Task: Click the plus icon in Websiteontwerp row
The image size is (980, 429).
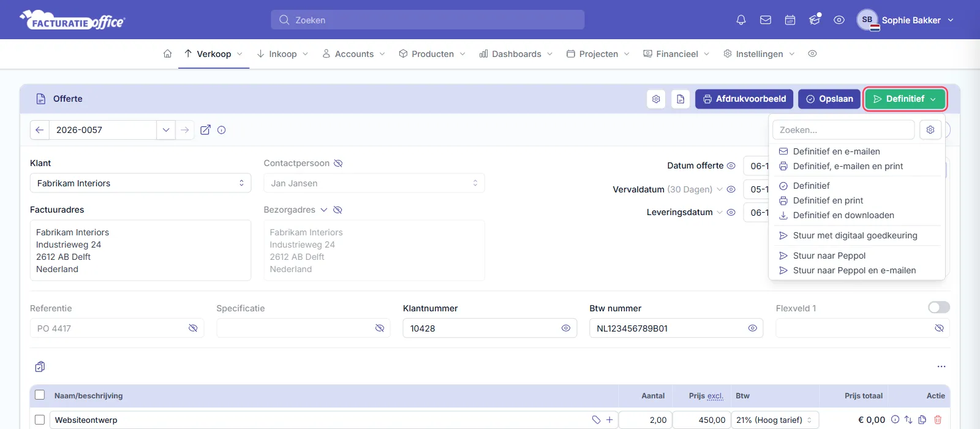Action: coord(609,420)
